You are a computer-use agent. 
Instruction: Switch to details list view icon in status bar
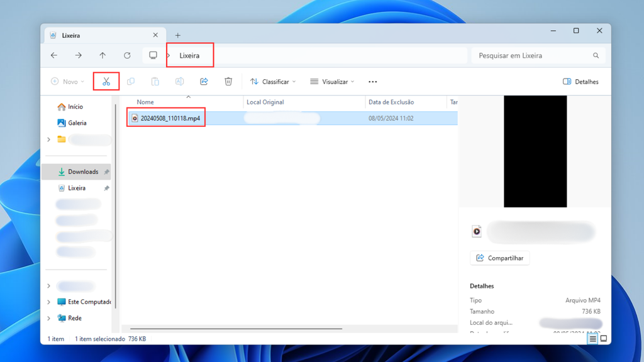pyautogui.click(x=592, y=339)
